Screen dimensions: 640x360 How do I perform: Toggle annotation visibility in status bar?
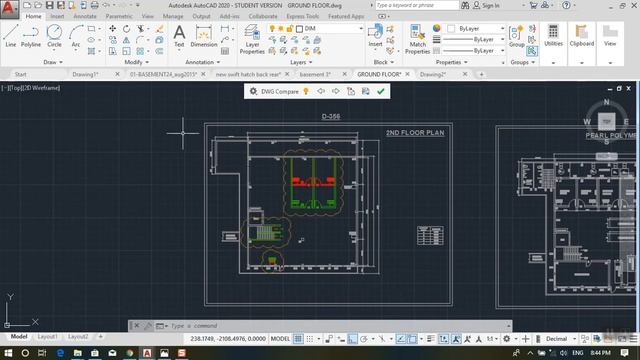[x=456, y=339]
